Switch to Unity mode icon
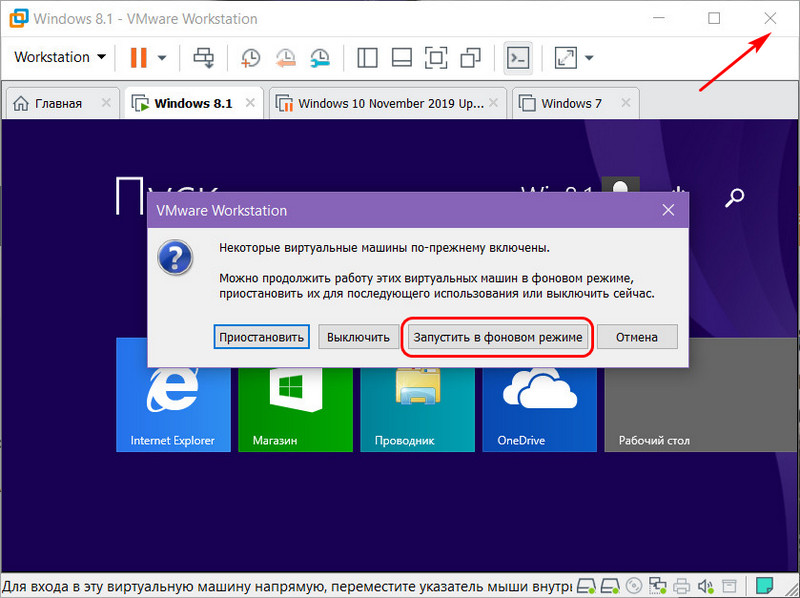 pos(470,58)
